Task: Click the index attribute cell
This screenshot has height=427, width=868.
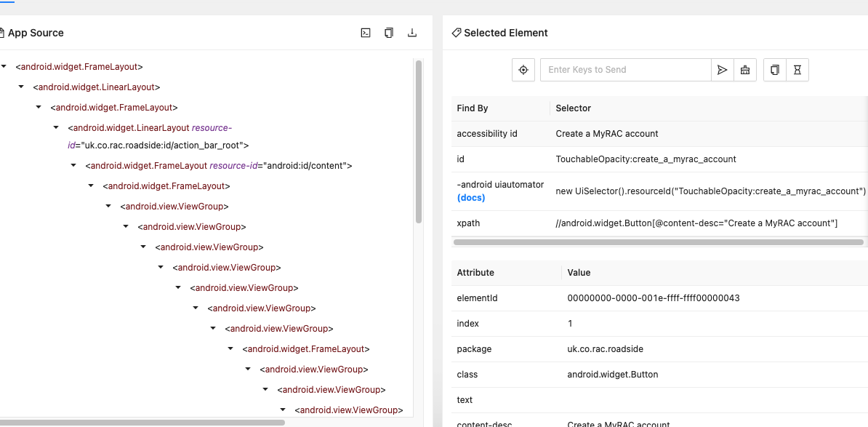Action: click(x=506, y=324)
